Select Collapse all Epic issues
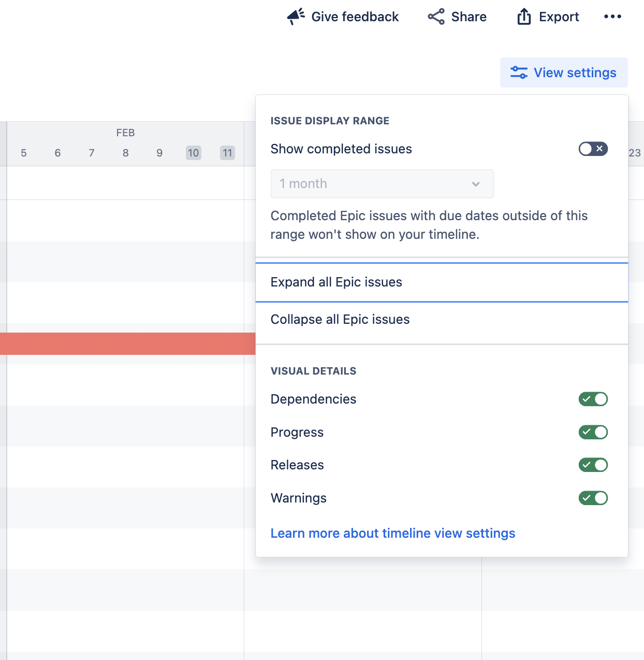The height and width of the screenshot is (660, 644). 340,319
